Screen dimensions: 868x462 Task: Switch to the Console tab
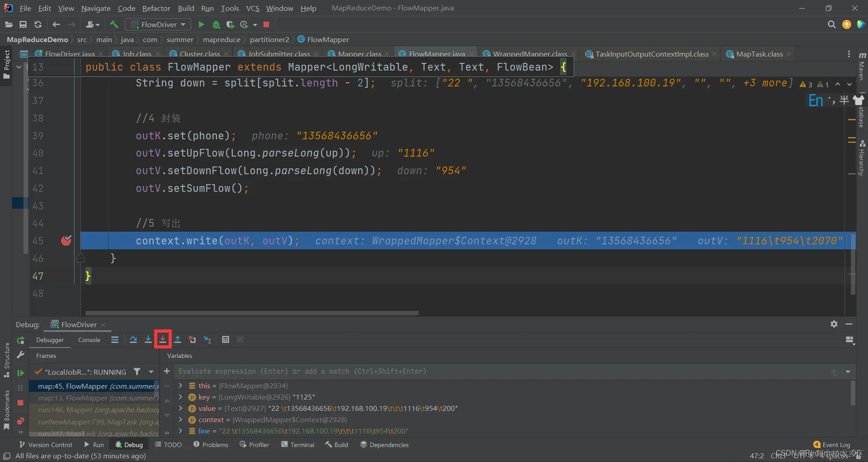coord(89,340)
